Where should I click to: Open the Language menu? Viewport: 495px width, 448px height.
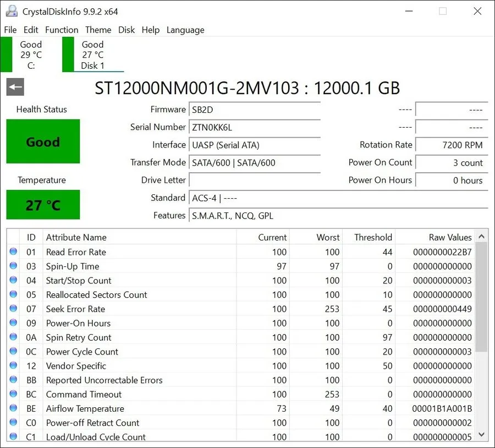(x=185, y=30)
